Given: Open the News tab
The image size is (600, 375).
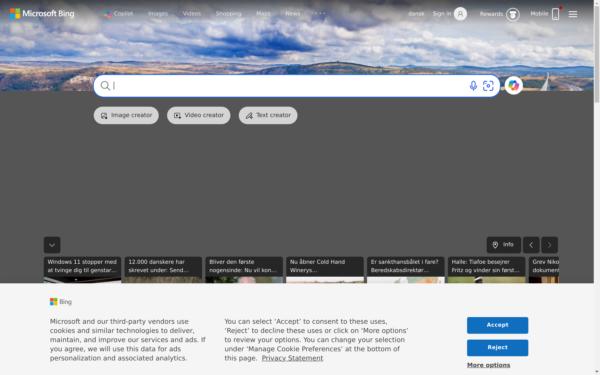Looking at the screenshot, I should pyautogui.click(x=293, y=14).
